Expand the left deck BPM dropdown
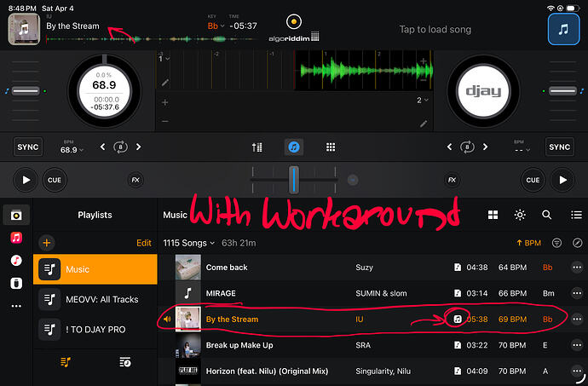588x386 pixels. point(73,149)
